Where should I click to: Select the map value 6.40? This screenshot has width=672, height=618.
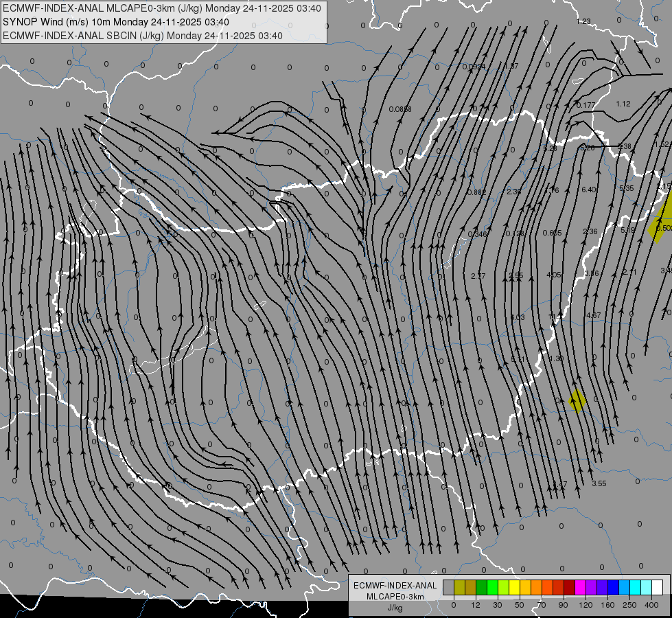pos(589,190)
